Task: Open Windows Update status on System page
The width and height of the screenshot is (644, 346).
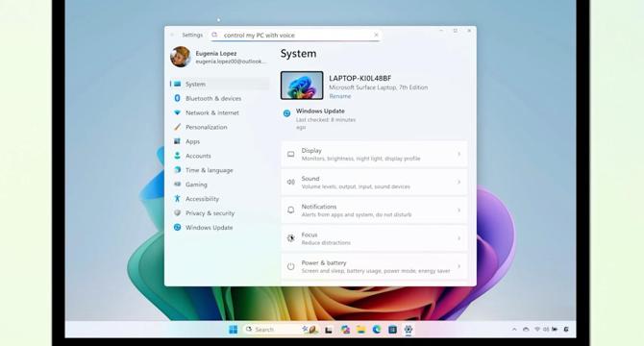Action: (x=320, y=119)
